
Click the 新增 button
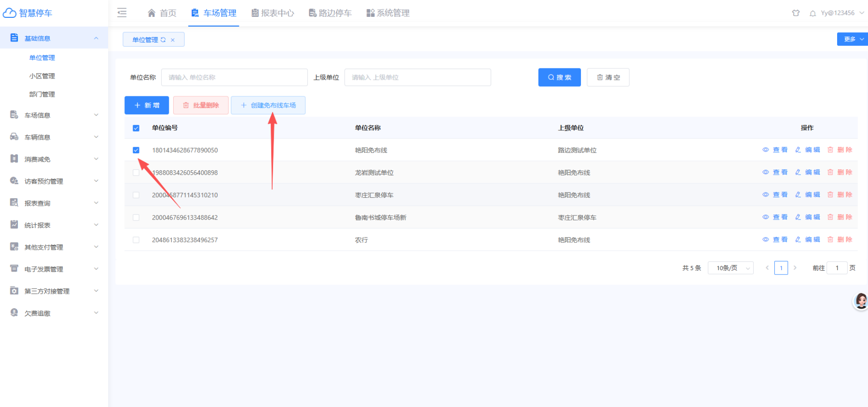coord(147,105)
